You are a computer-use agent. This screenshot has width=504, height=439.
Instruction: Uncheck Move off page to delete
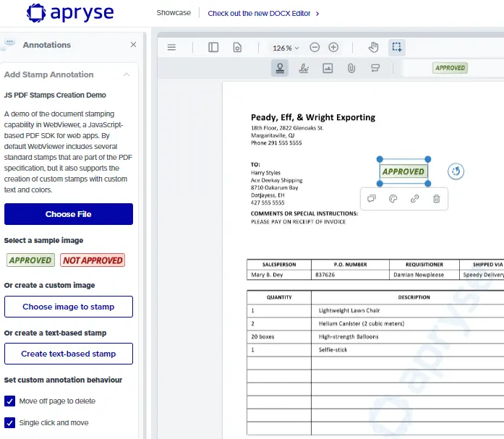click(9, 401)
